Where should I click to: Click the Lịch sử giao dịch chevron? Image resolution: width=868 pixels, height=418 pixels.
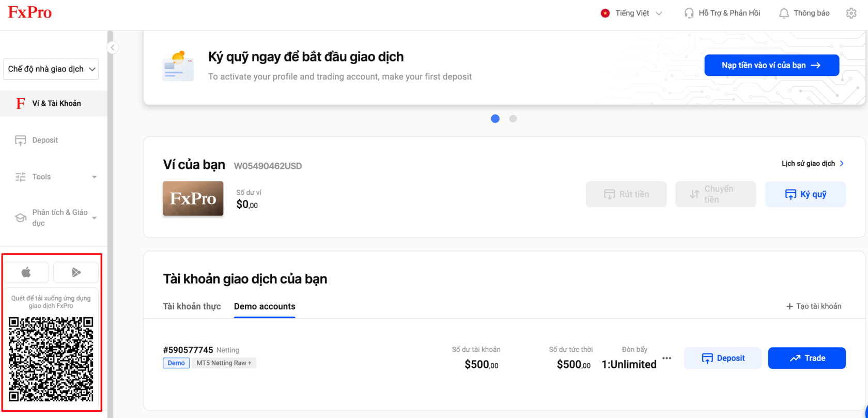click(x=842, y=164)
